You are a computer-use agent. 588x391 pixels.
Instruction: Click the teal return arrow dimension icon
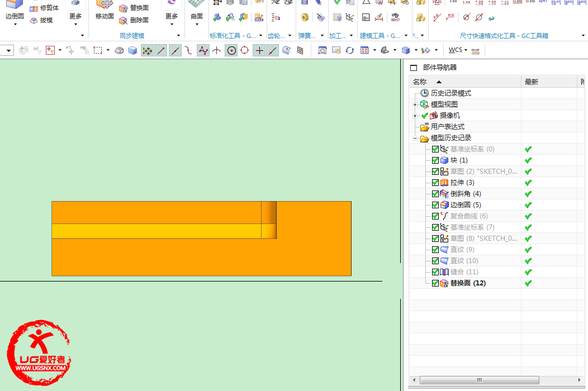click(x=491, y=18)
